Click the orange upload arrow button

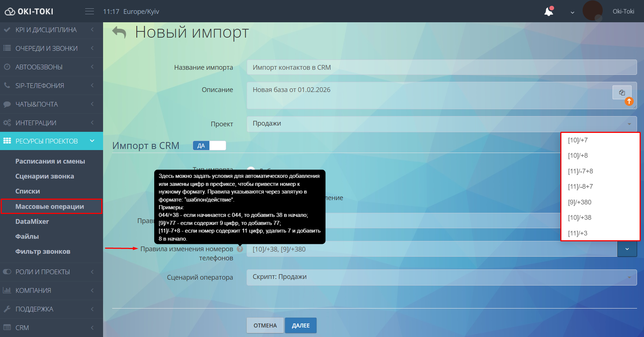click(629, 102)
